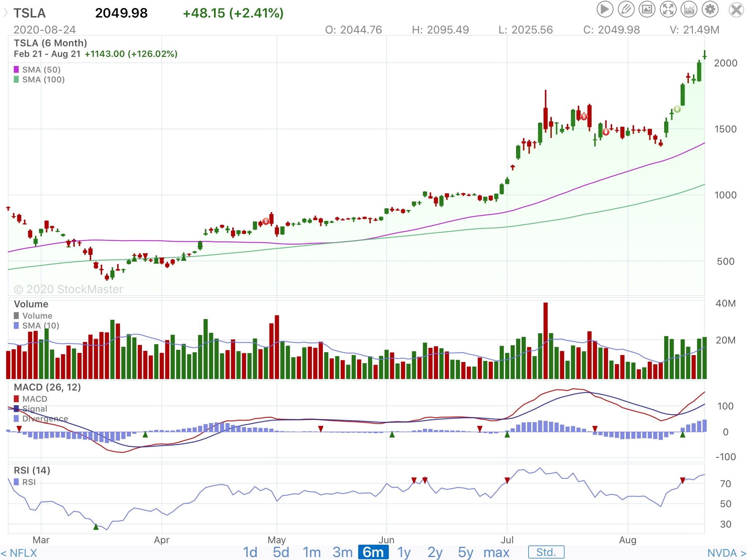Click the TSLA ticker symbol
Image resolution: width=747 pixels, height=560 pixels.
(x=30, y=13)
